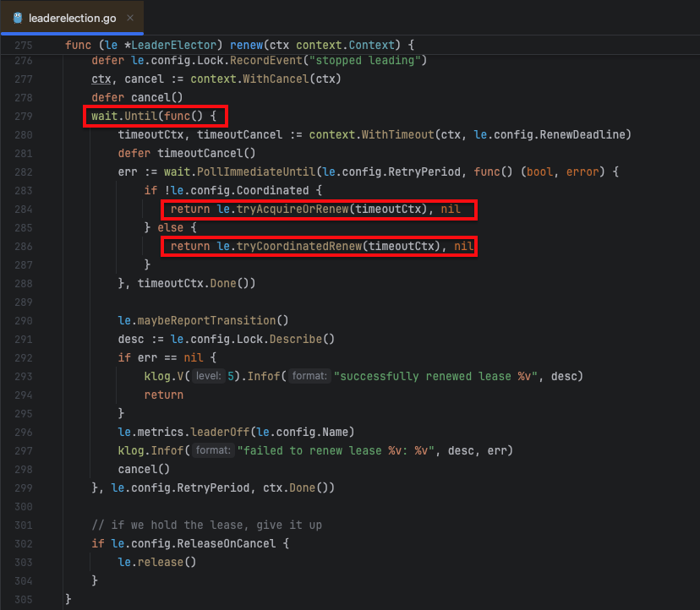The image size is (700, 610).
Task: Click 'if err == nil' condition on line 292
Action: (161, 358)
